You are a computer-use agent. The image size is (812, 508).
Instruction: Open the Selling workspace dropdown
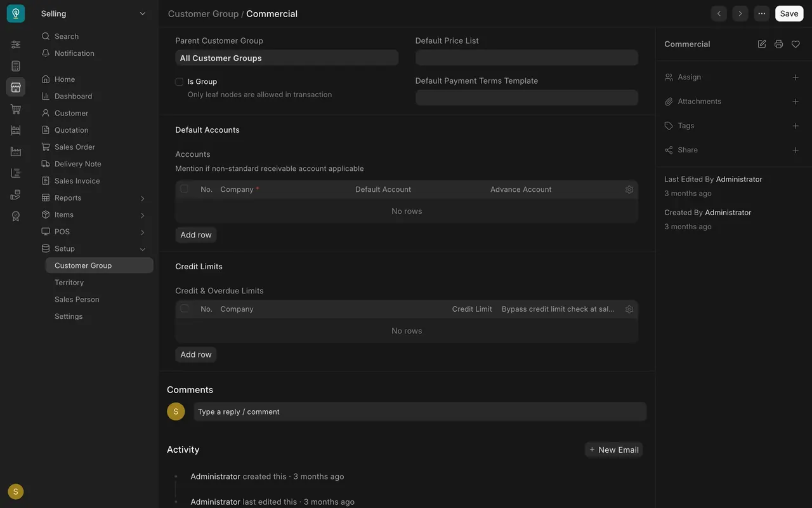93,13
